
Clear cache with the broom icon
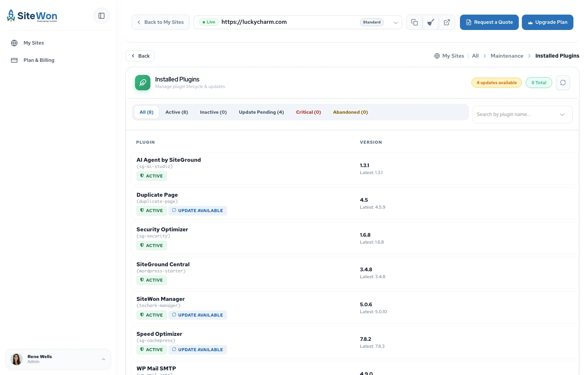[x=431, y=22]
